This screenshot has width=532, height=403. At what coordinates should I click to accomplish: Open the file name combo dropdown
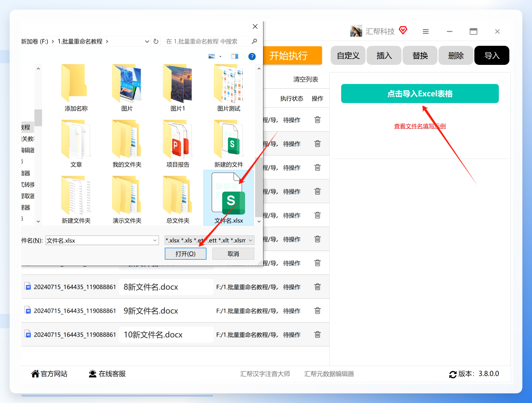point(155,240)
